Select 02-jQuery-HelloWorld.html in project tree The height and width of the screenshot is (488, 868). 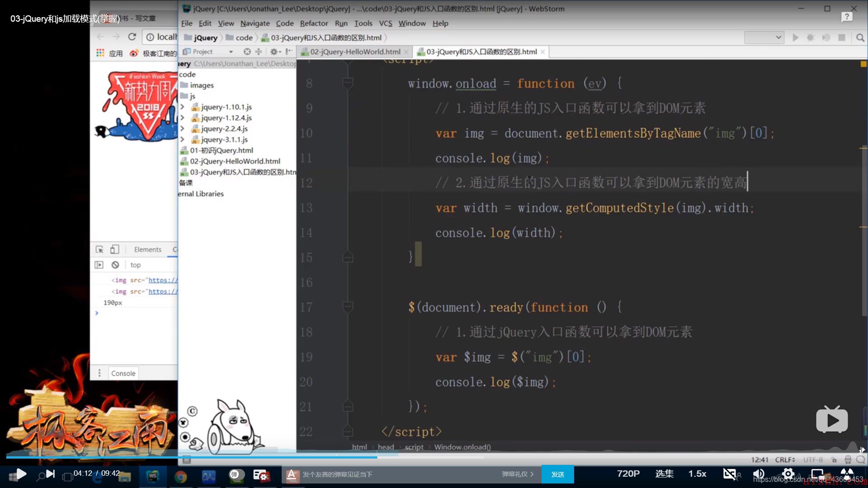[230, 161]
